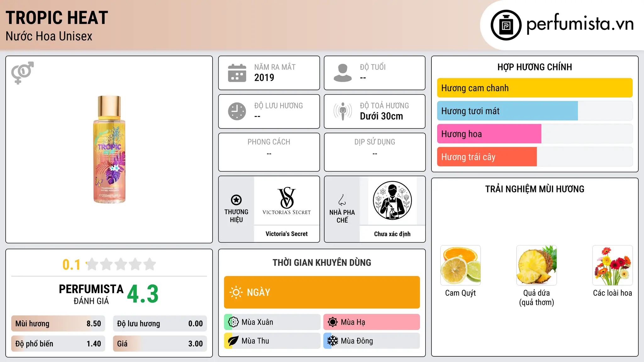The image size is (644, 362).
Task: Click the DỊP SỬ DỤNG card label
Action: pos(375,142)
